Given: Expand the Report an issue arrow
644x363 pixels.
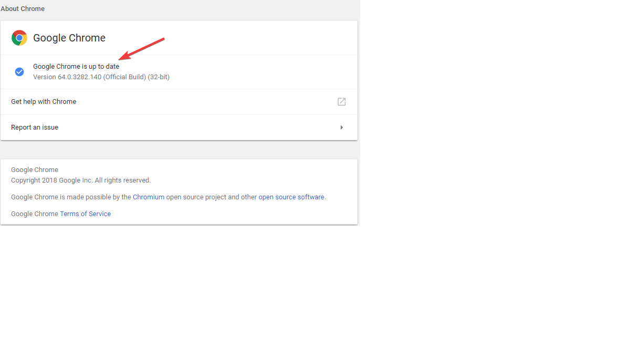Looking at the screenshot, I should 342,127.
